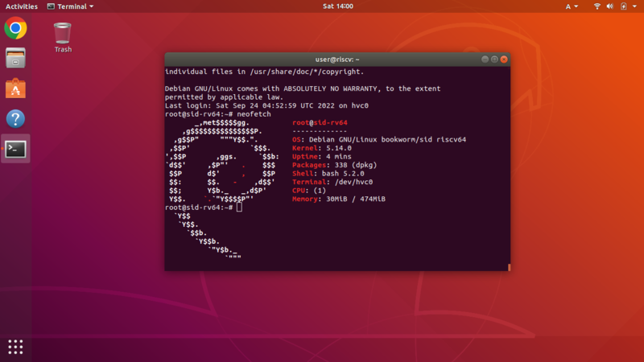644x362 pixels.
Task: Open the clock 'Sat 14:00' calendar
Action: click(337, 6)
